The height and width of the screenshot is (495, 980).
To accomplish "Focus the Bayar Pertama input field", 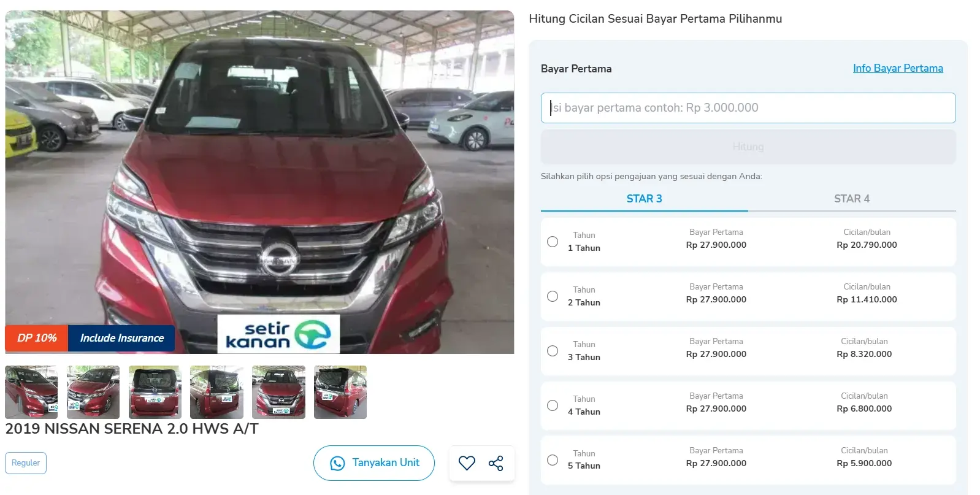I will (748, 108).
